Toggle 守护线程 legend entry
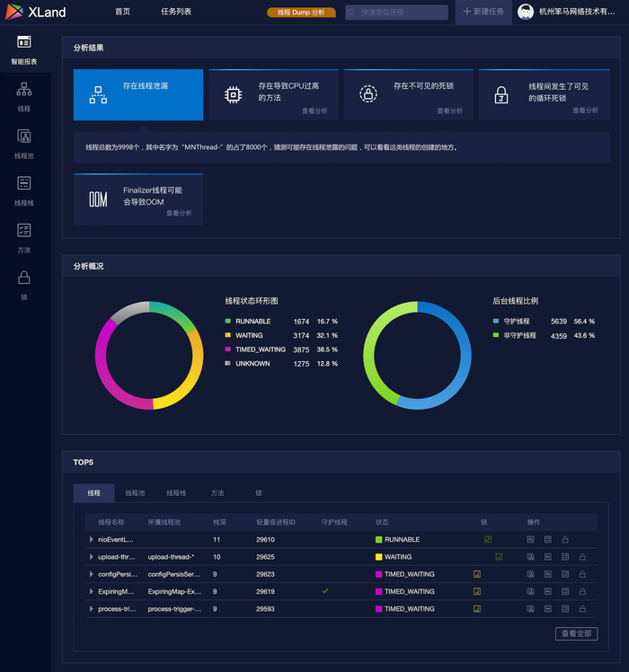 [x=511, y=322]
